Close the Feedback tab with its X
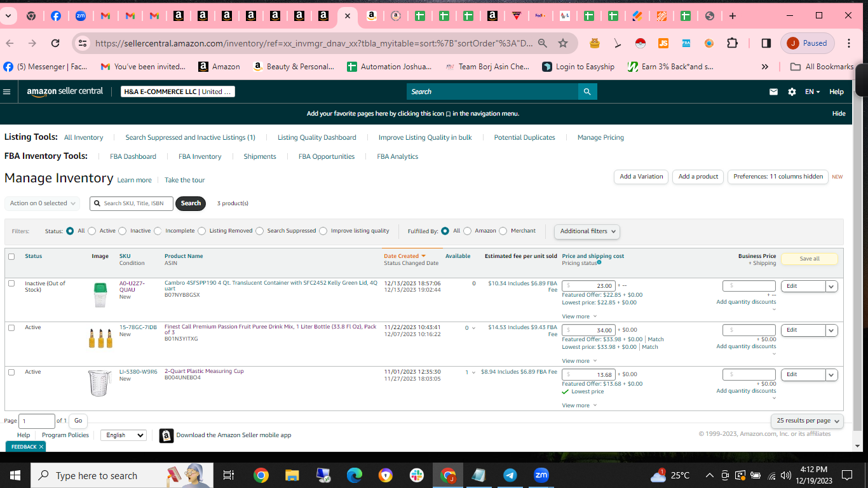 [x=41, y=447]
